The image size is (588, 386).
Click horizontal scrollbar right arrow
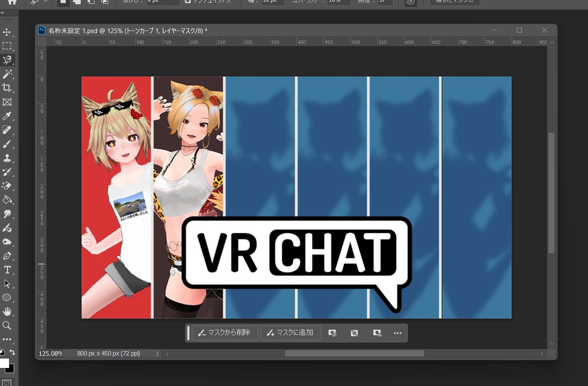tap(542, 354)
